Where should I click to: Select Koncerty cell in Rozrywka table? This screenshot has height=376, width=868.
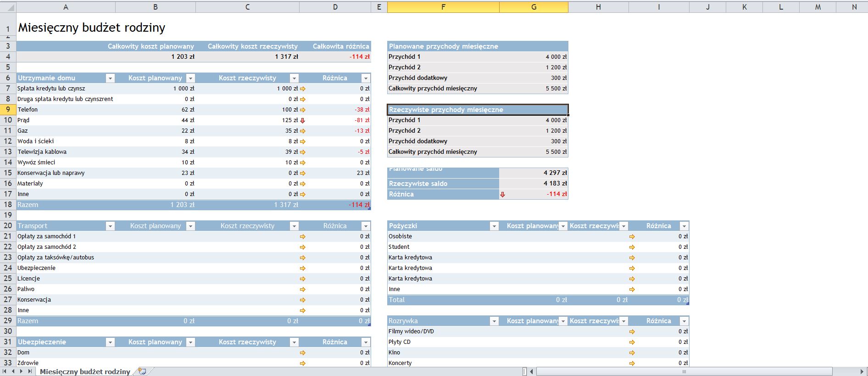pos(443,363)
